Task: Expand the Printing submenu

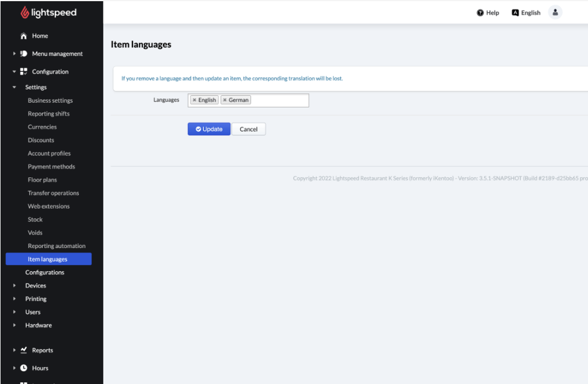Action: (15, 299)
